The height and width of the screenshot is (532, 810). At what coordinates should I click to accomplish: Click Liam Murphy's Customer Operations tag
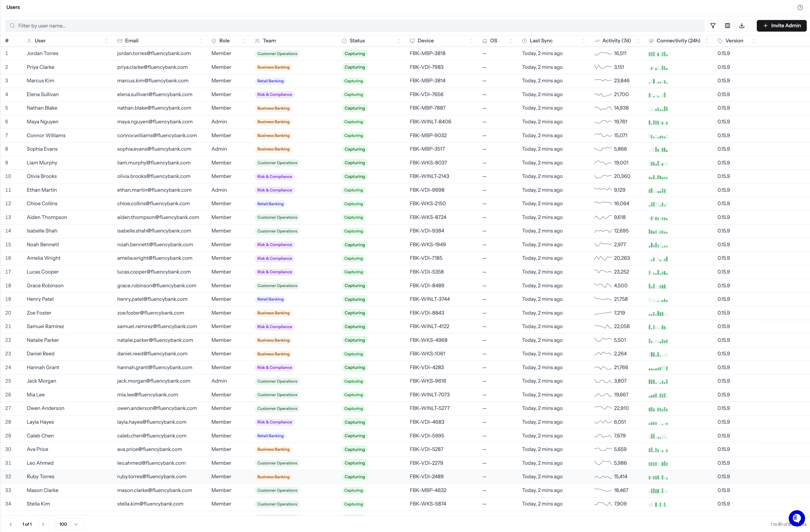coord(277,163)
